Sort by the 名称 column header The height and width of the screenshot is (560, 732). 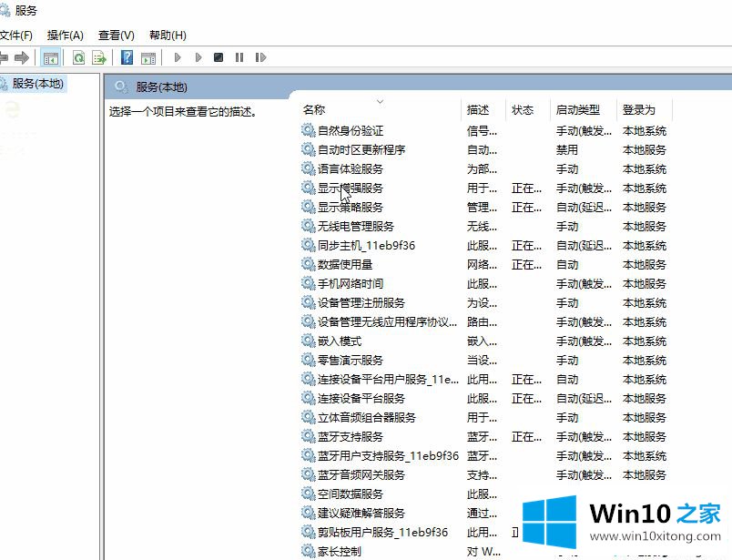click(314, 109)
